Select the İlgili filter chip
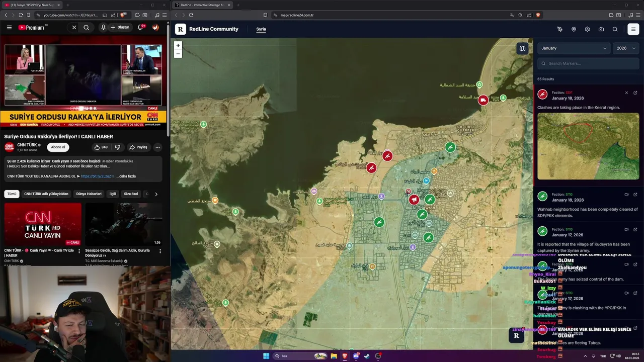Image resolution: width=644 pixels, height=362 pixels. coord(113,194)
